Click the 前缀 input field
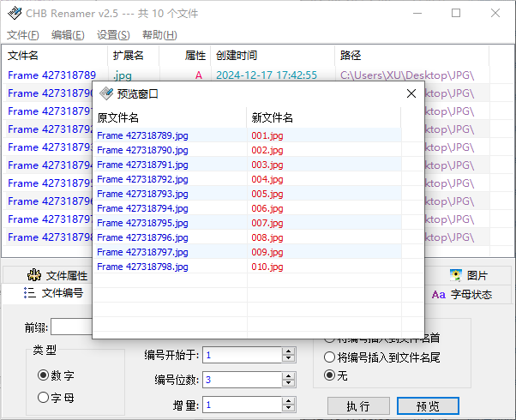Image resolution: width=516 pixels, height=420 pixels. point(72,327)
